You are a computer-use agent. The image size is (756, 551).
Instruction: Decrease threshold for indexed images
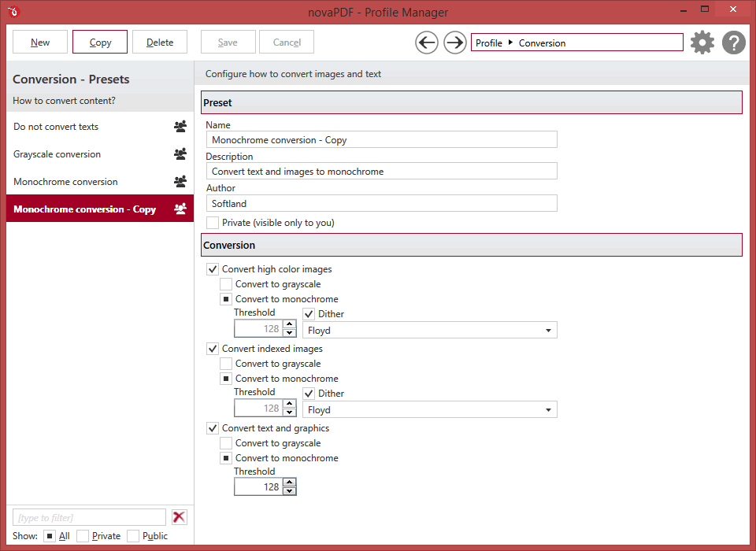pos(289,412)
